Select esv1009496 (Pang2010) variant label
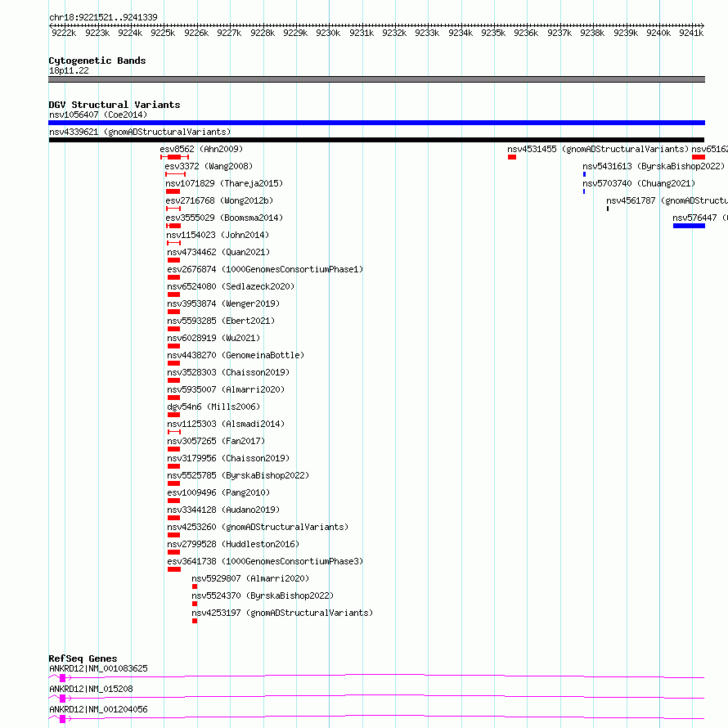728x728 pixels. pyautogui.click(x=218, y=492)
